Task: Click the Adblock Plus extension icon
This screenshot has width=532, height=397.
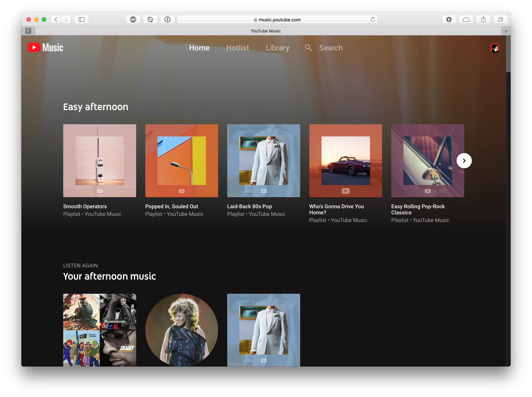Action: (133, 19)
